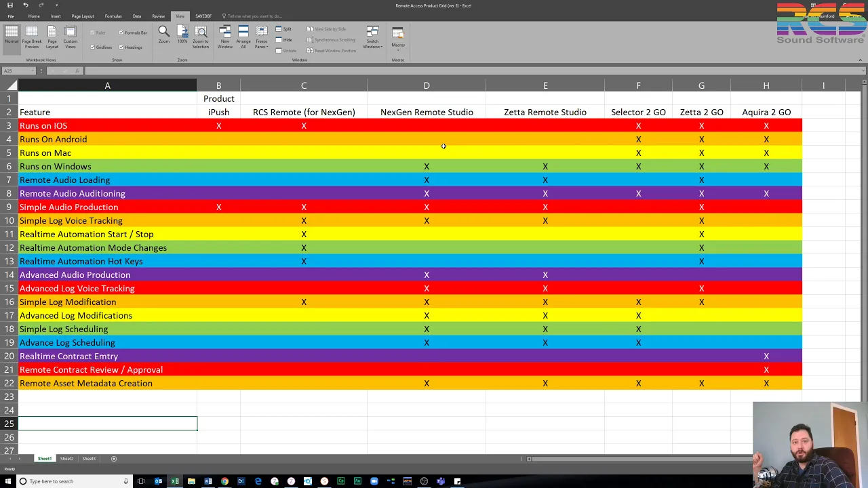868x488 pixels.
Task: Click 'Aquira 2 GO' header cell
Action: click(x=766, y=113)
